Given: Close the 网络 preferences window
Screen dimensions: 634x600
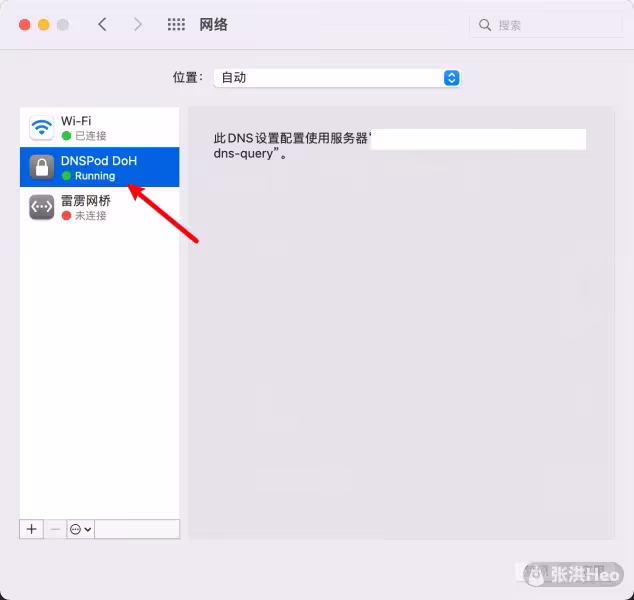Looking at the screenshot, I should click(x=25, y=24).
